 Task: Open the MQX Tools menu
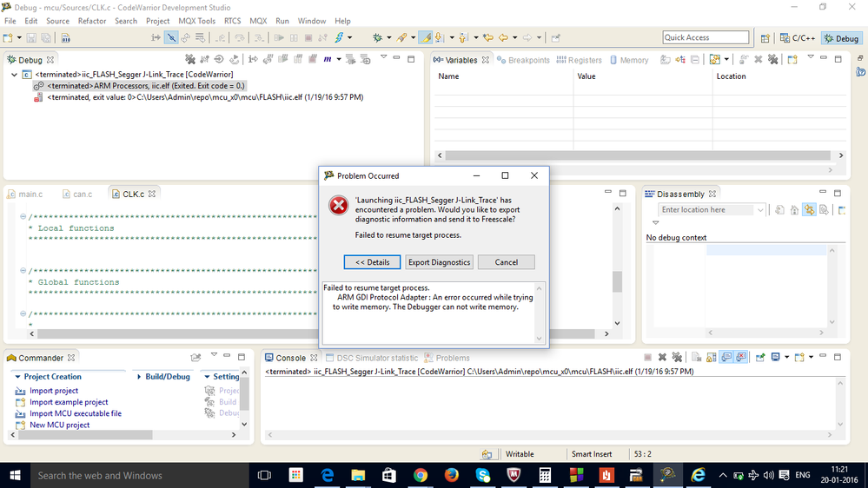click(x=196, y=21)
